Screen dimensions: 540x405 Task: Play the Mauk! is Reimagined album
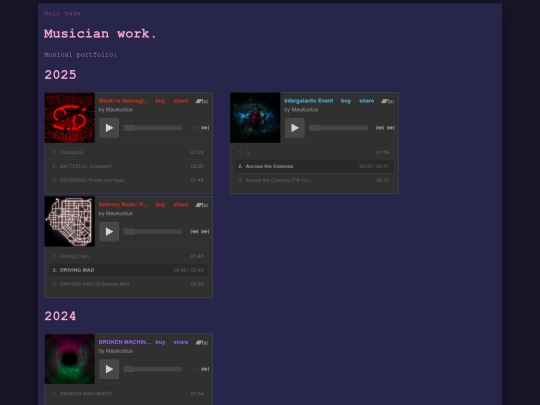[x=109, y=128]
